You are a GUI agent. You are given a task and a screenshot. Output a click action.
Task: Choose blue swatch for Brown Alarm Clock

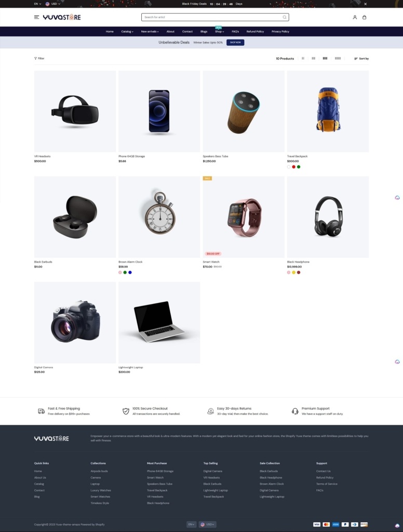coord(130,272)
